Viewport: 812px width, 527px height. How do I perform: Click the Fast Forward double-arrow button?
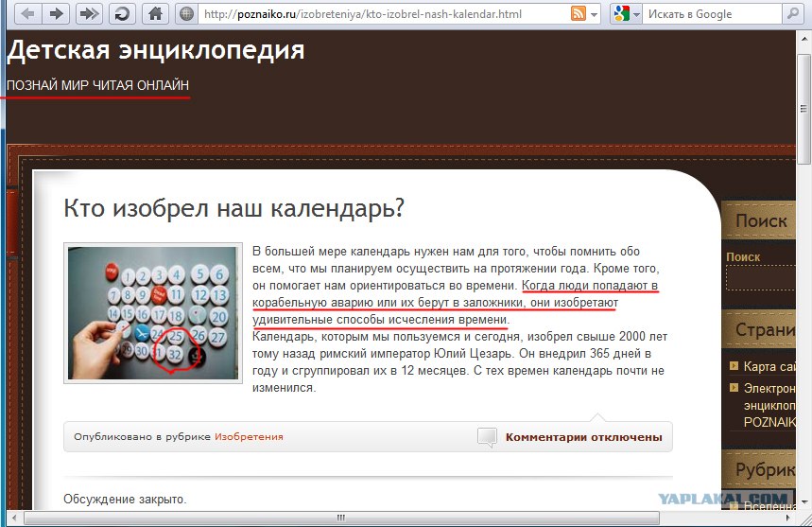click(x=89, y=14)
